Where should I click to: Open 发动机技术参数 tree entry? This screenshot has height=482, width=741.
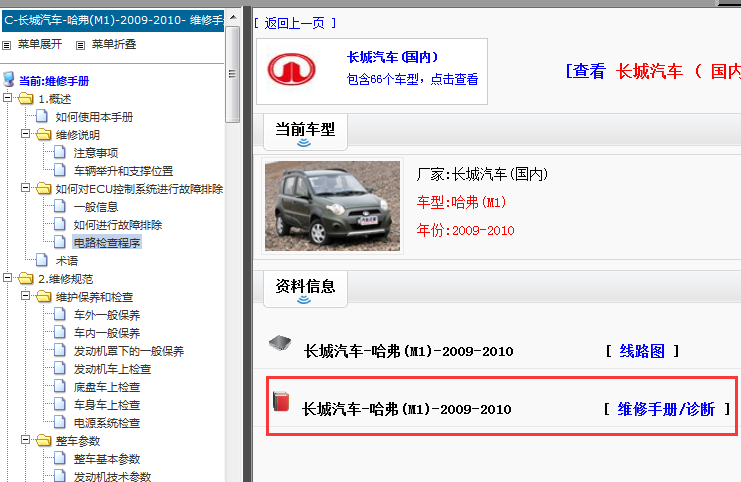[x=112, y=476]
